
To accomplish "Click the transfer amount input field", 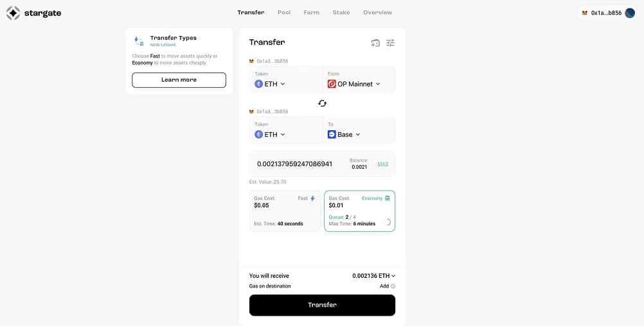I will (x=296, y=164).
